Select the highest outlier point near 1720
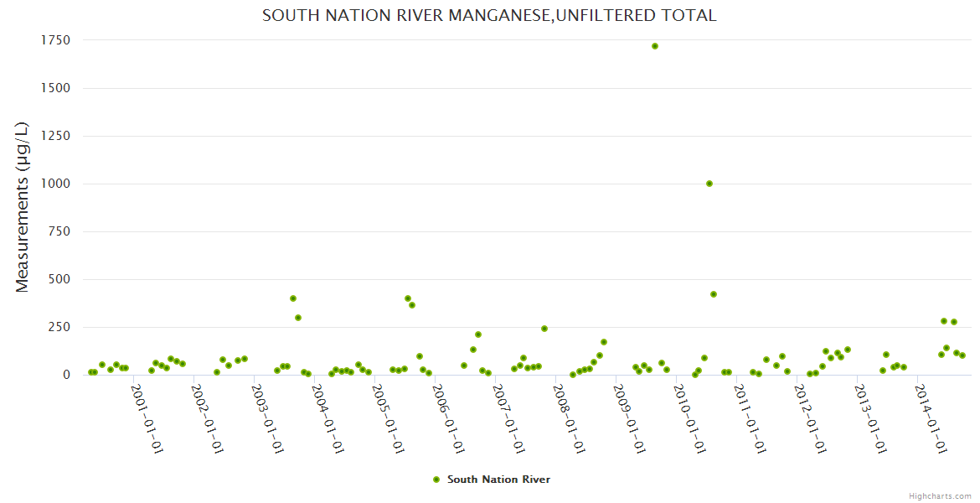Viewport: 980px width, 503px height. [x=655, y=46]
